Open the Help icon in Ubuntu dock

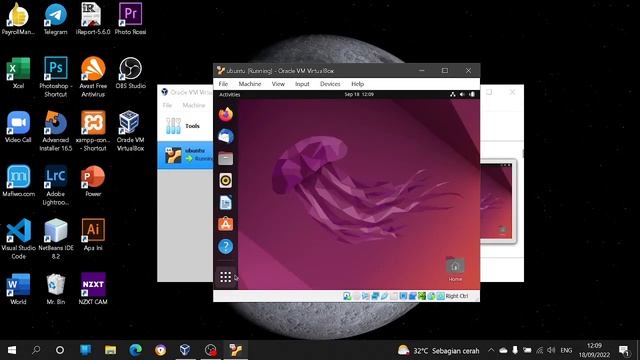point(226,246)
